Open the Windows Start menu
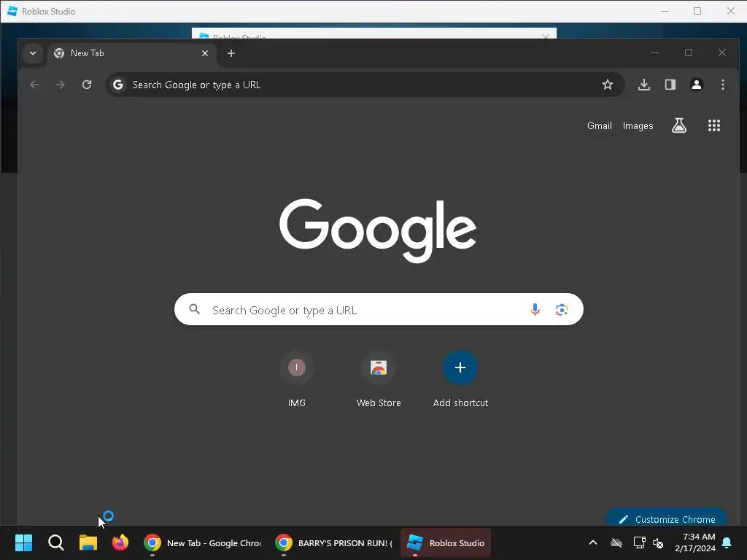747x560 pixels. 23,542
